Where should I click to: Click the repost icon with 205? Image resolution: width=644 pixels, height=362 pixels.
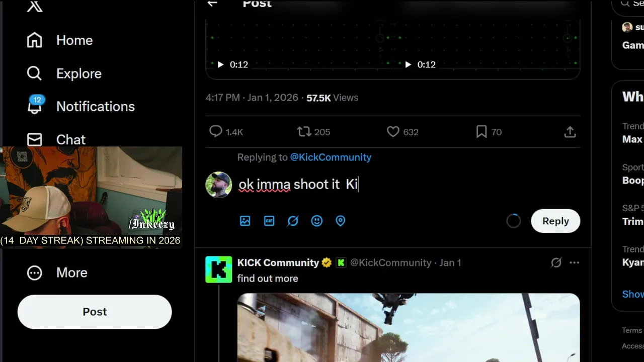pos(304,132)
